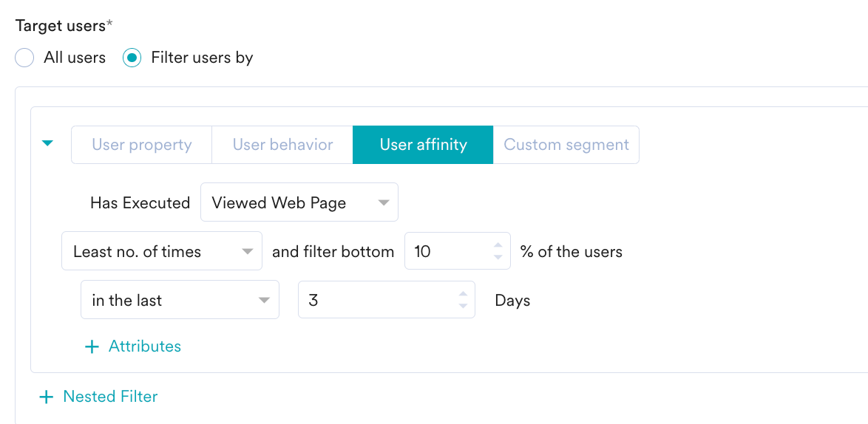Select the All users radio button

point(25,58)
